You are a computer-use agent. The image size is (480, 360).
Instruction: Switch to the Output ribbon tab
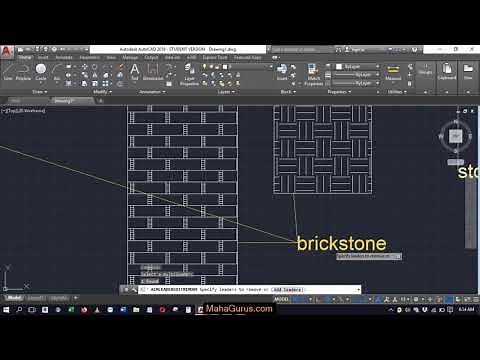151,58
